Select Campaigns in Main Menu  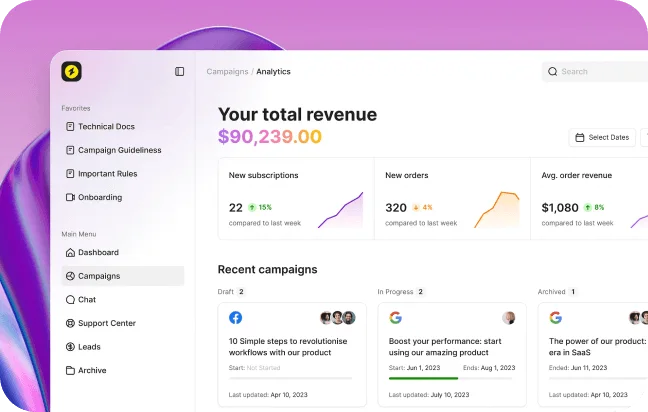coord(123,276)
